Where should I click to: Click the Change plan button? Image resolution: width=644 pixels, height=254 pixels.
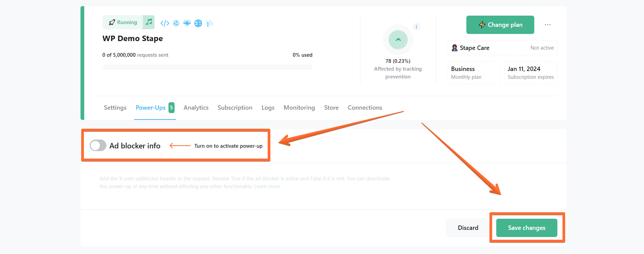coord(500,25)
